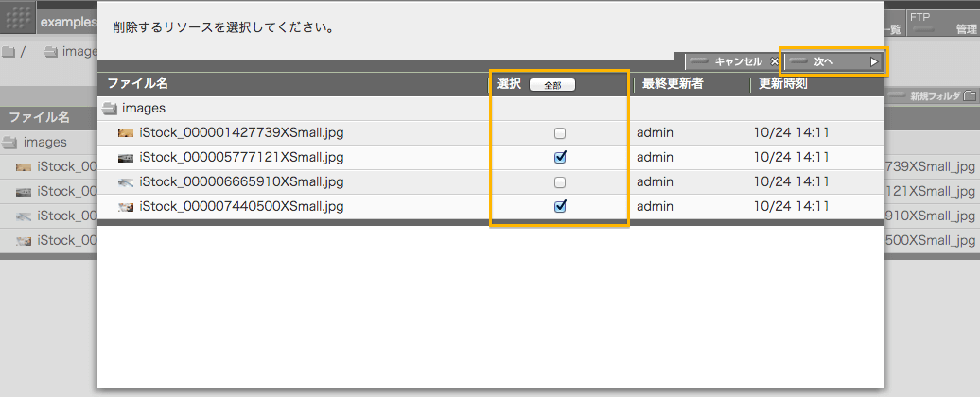The image size is (980, 397).
Task: Click file name iStock_000005777121XSmall.jpg in the dialog
Action: (x=242, y=157)
